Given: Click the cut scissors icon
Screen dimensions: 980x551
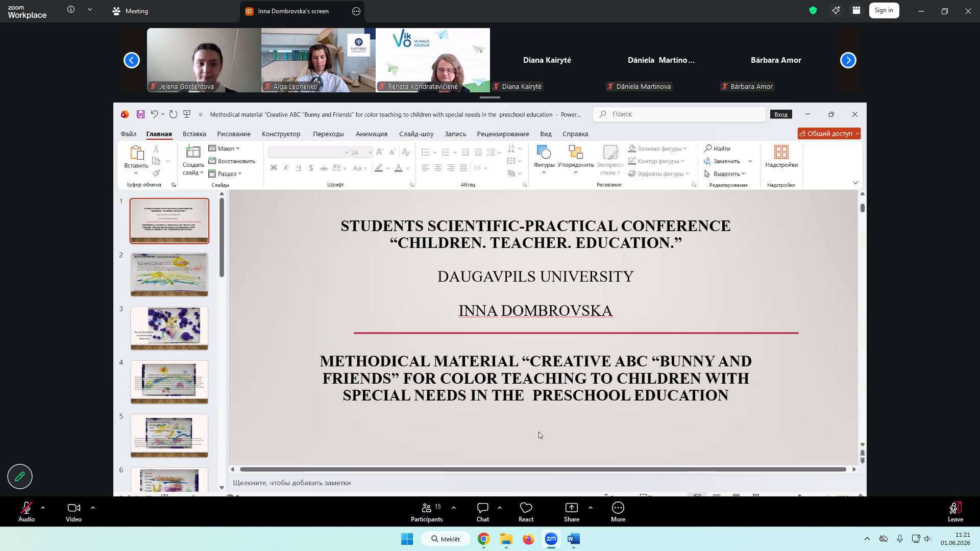Looking at the screenshot, I should [x=156, y=148].
